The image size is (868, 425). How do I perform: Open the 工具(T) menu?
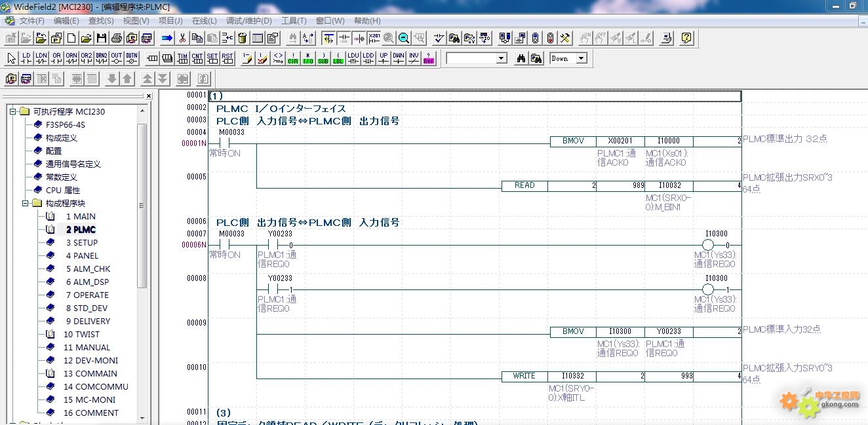(x=294, y=20)
